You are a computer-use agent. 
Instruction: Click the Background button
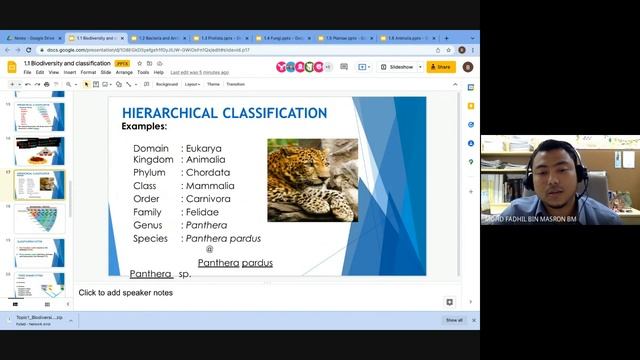coord(167,84)
